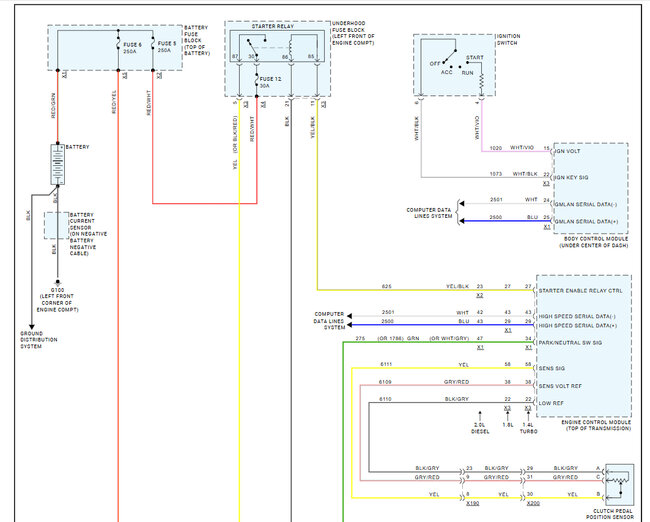Click the 'X200' connector label
Image resolution: width=650 pixels, height=522 pixels.
[x=533, y=503]
